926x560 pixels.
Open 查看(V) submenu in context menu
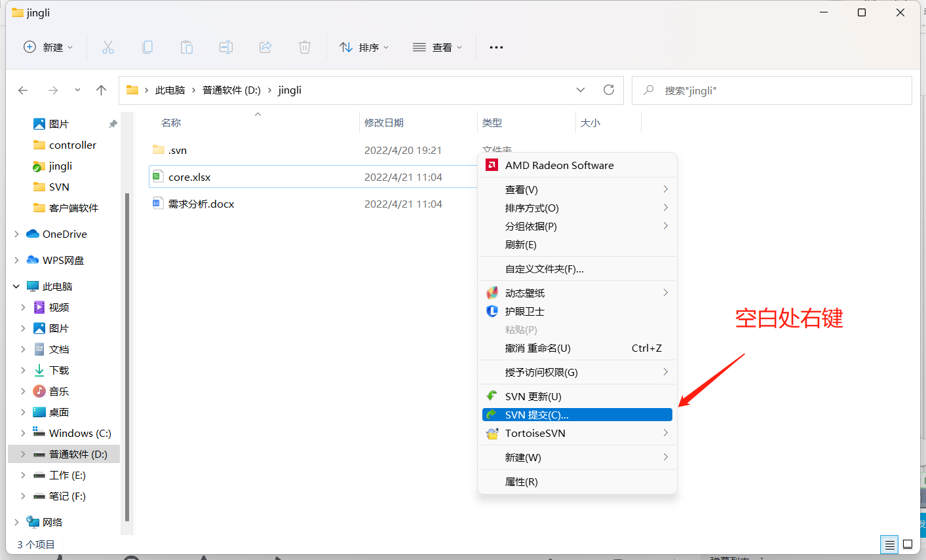point(577,189)
